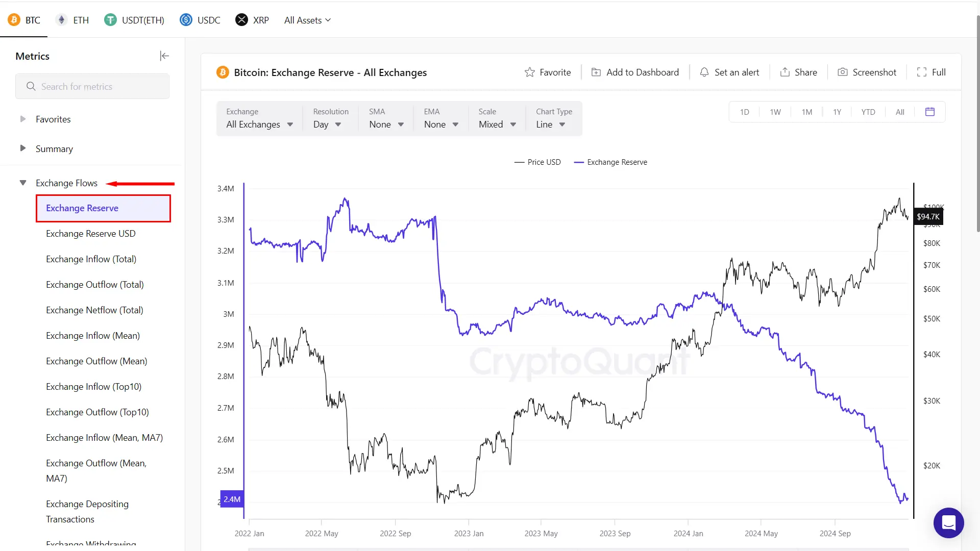Image resolution: width=980 pixels, height=551 pixels.
Task: Select the 1M time range
Action: [807, 112]
